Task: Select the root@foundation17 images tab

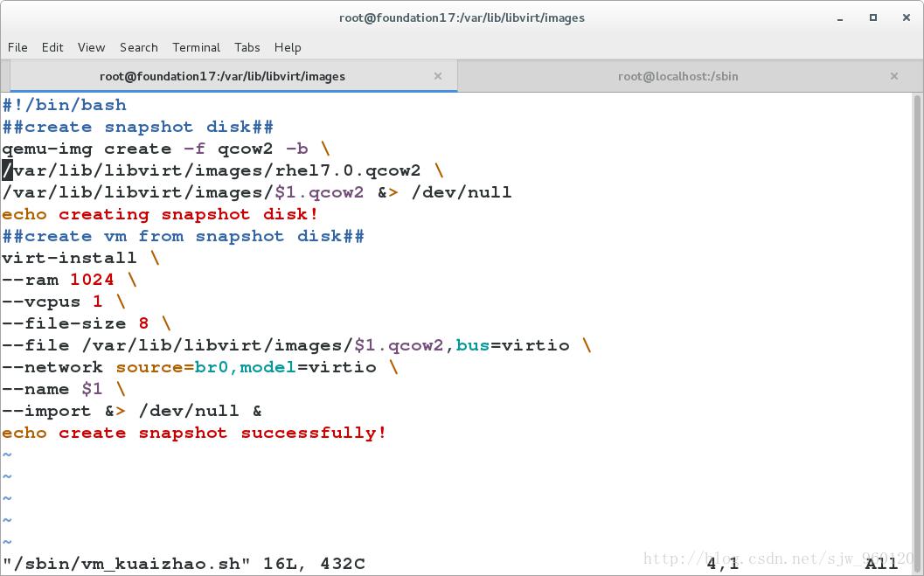Action: coord(222,76)
